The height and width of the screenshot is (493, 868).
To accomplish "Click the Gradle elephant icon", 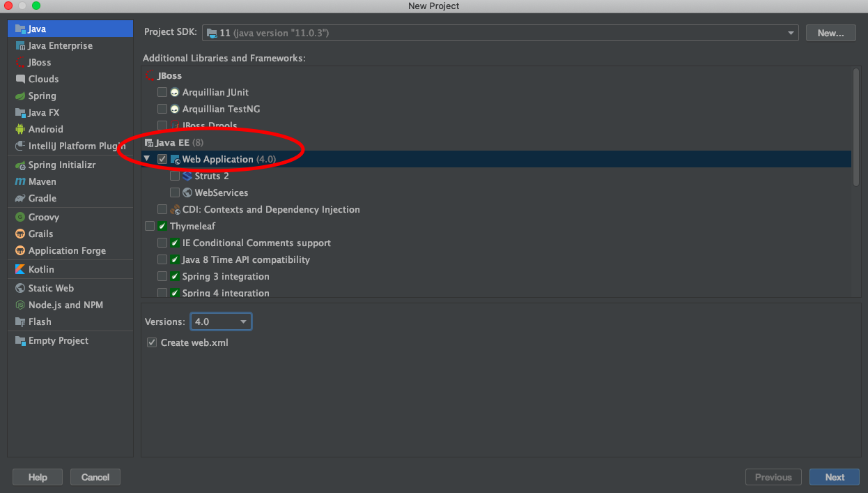I will (x=20, y=199).
